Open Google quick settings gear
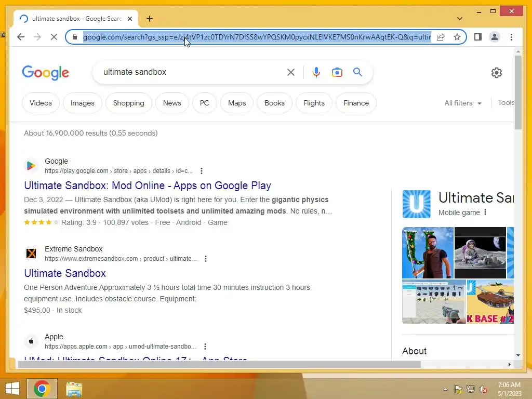The width and height of the screenshot is (532, 399). tap(496, 73)
